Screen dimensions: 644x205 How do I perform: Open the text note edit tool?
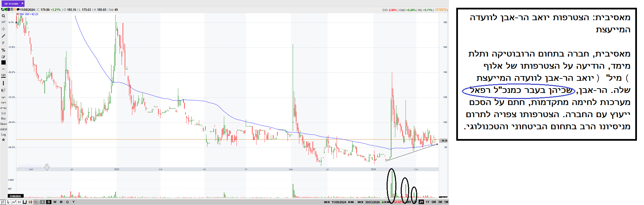[3, 57]
